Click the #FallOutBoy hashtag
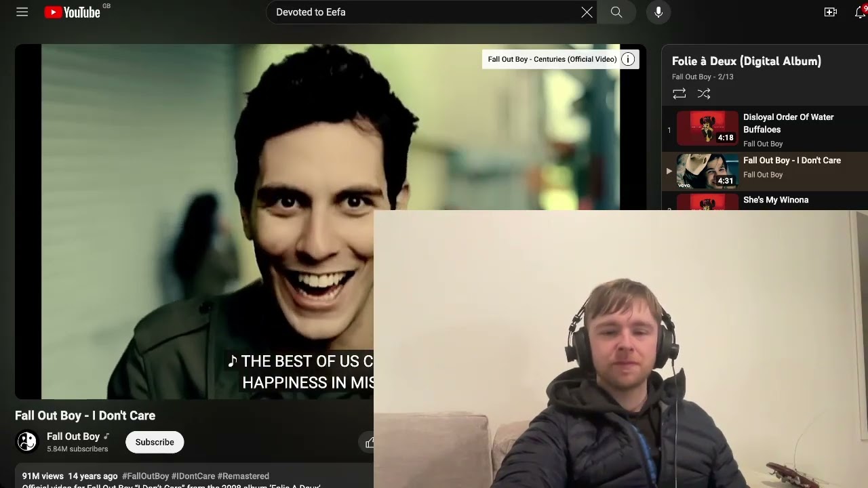This screenshot has height=488, width=868. (145, 476)
